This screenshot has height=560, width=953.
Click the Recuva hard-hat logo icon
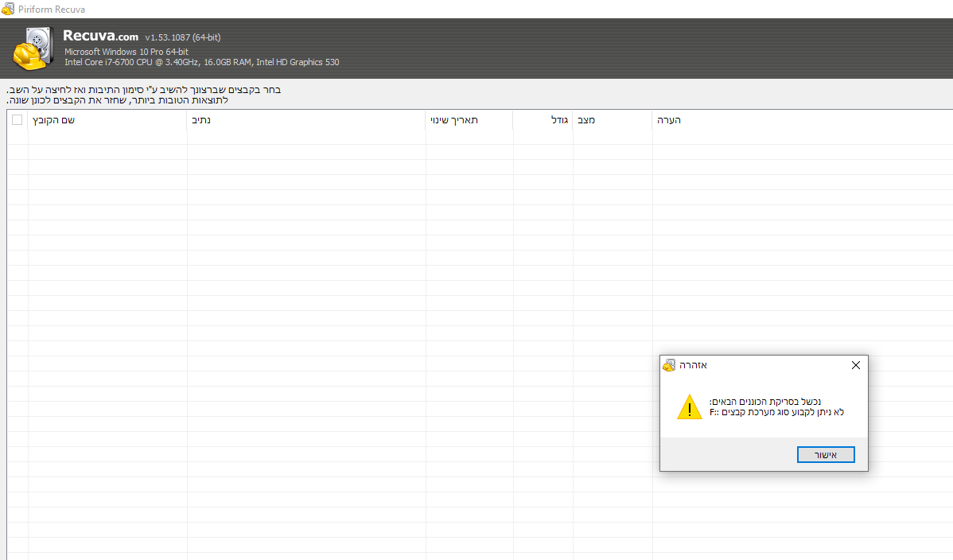(x=33, y=49)
